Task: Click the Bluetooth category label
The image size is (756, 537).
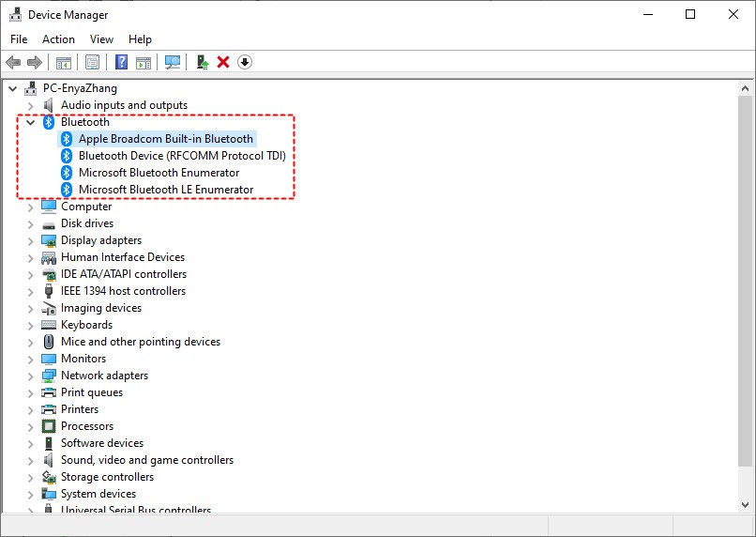Action: pyautogui.click(x=84, y=122)
